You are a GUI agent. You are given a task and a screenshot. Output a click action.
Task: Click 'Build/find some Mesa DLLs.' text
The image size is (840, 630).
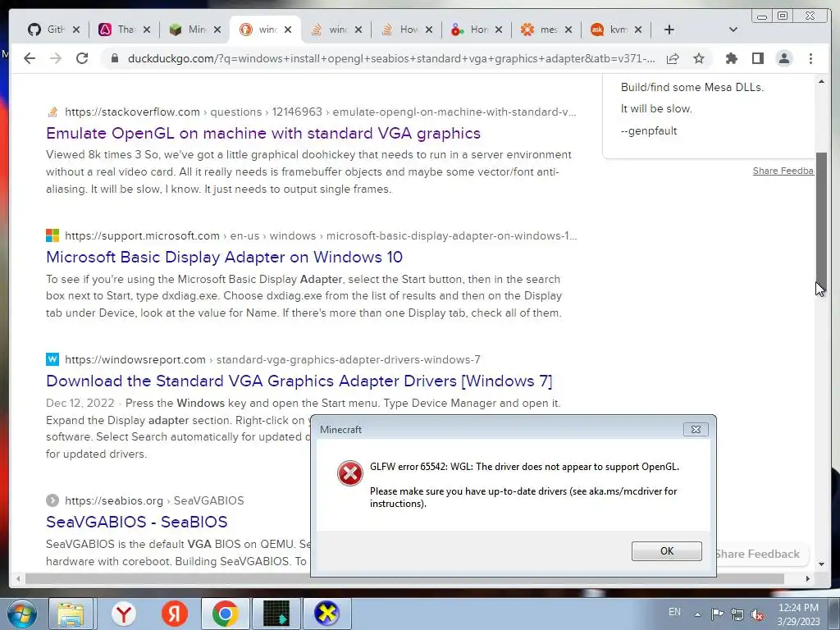point(692,87)
